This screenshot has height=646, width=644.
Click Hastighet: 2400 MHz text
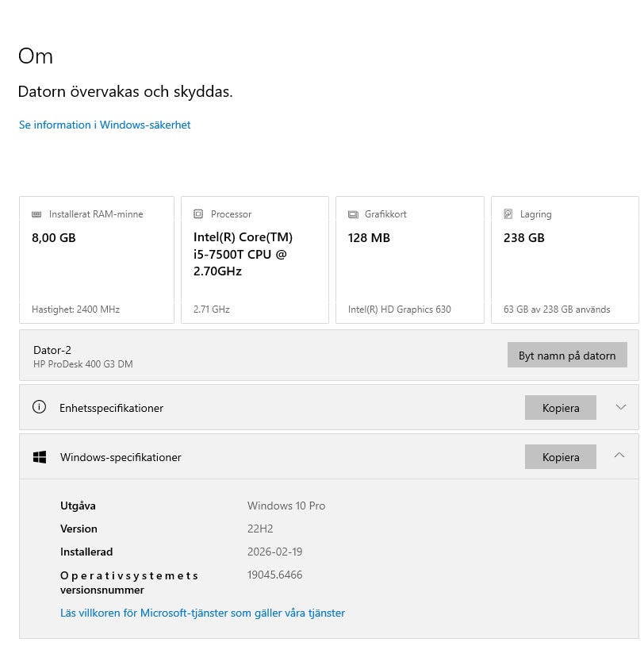point(76,310)
